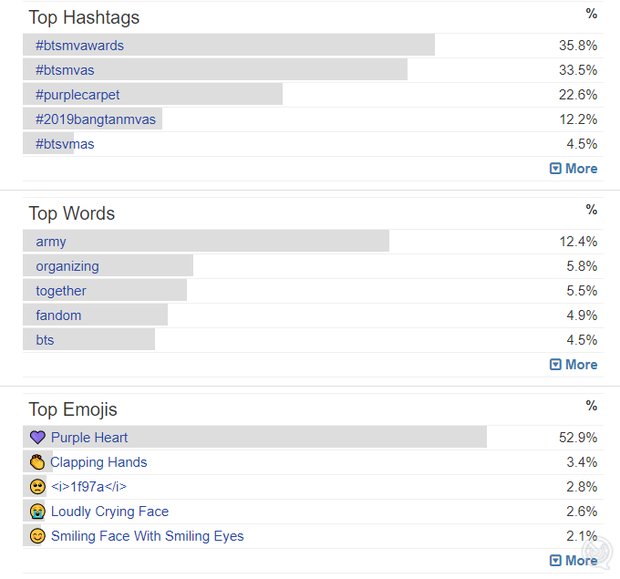
Task: Click the Smiling Face With Smiling Eyes icon
Action: point(38,536)
